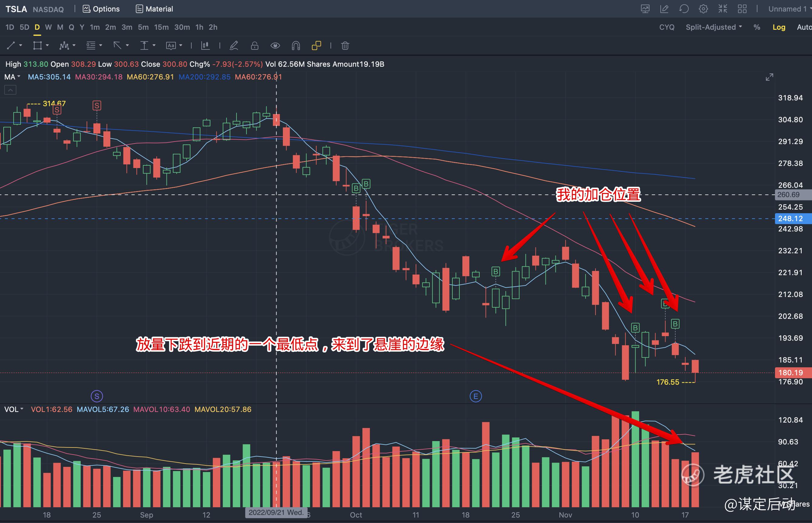Viewport: 812px width, 523px height.
Task: Click the collapse arrows shrink icon
Action: tap(723, 9)
